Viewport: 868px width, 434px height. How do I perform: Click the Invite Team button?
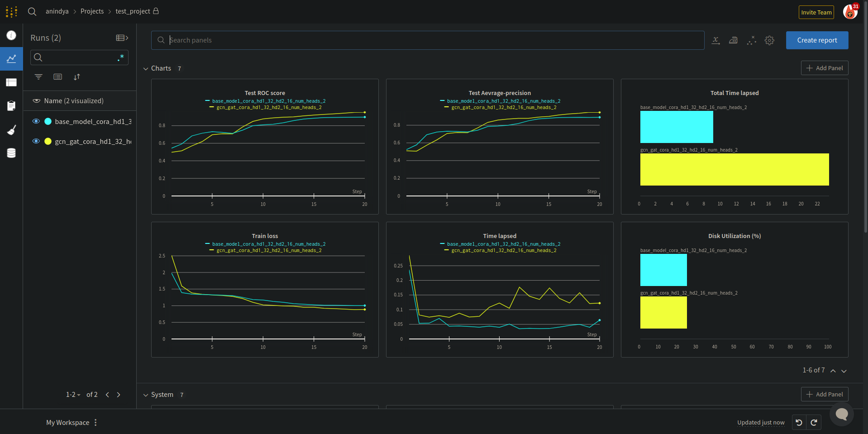(816, 12)
